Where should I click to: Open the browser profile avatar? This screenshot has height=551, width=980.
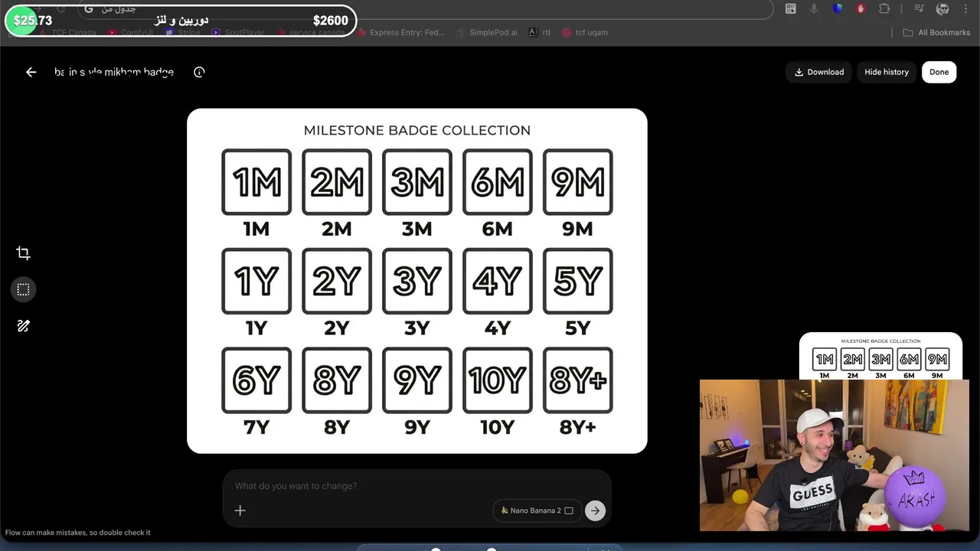pos(943,8)
